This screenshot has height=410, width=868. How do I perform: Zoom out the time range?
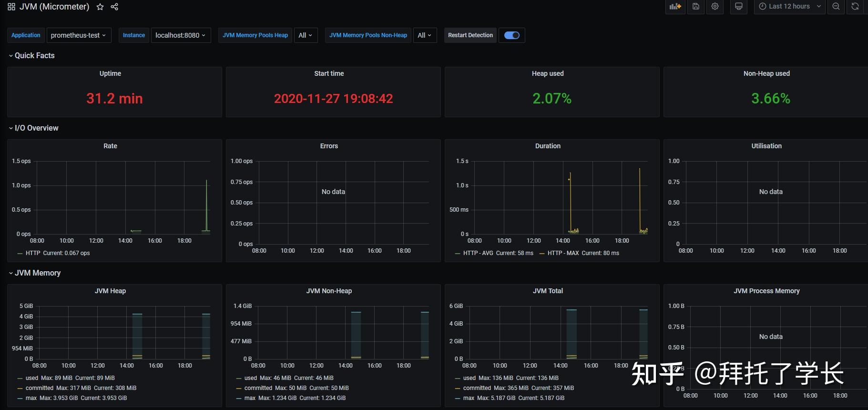(836, 7)
